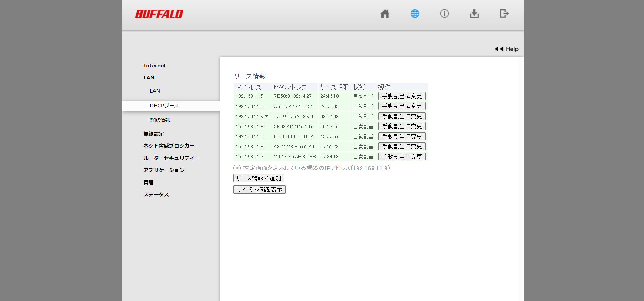Expand the 無線設定 section
The width and height of the screenshot is (644, 301).
point(153,134)
